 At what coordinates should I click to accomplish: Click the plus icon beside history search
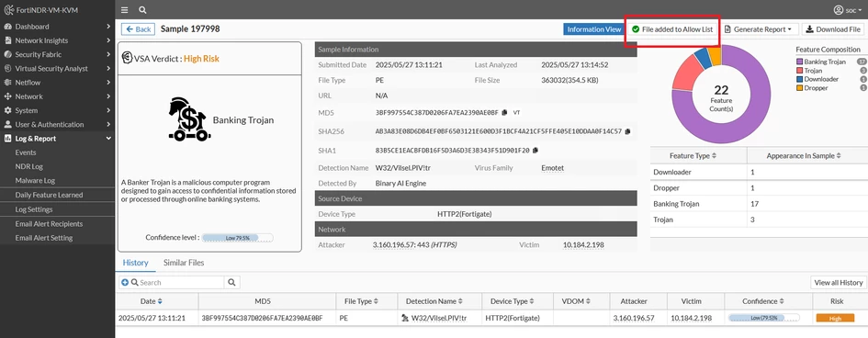(x=125, y=283)
